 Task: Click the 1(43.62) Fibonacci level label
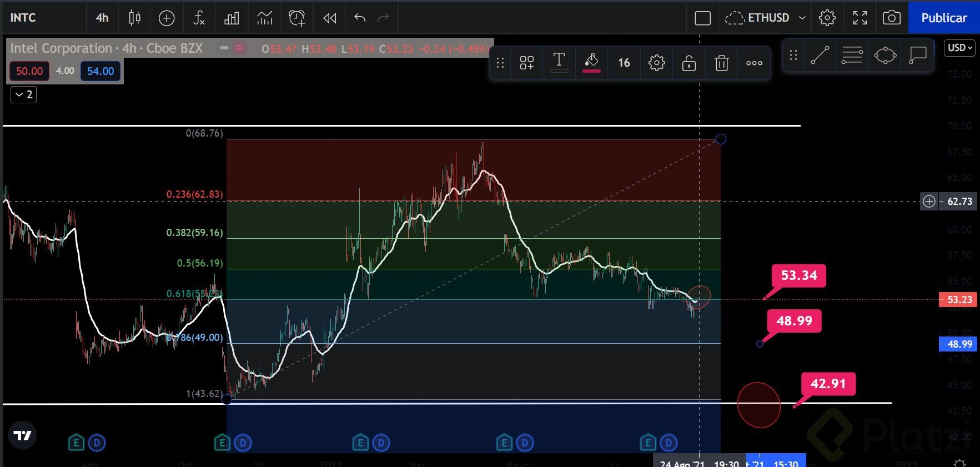click(204, 394)
